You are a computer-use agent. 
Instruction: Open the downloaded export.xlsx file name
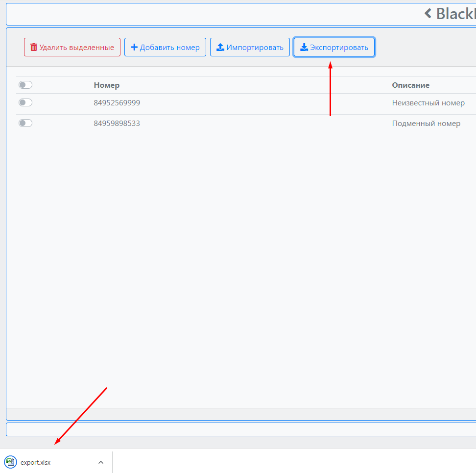35,462
